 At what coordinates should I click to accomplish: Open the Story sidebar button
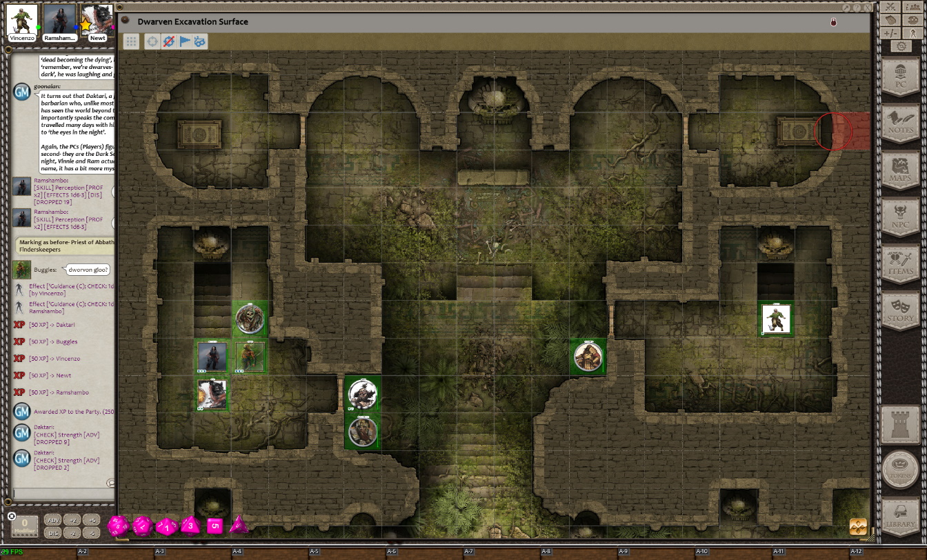pos(901,310)
